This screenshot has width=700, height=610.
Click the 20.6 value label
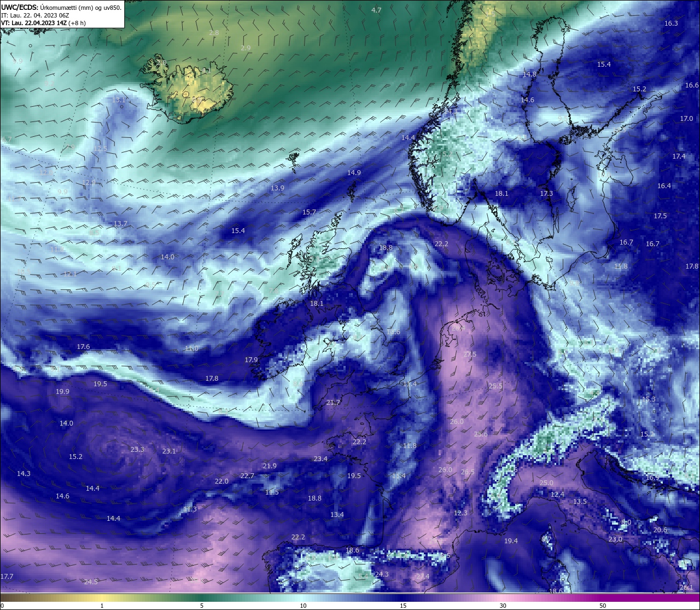[660, 530]
